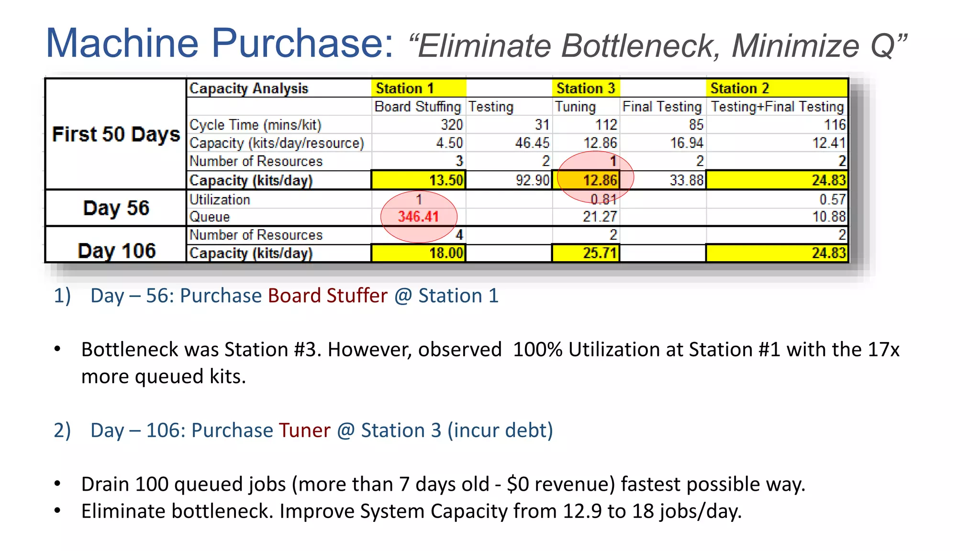
Task: Click the 'Day 106' row label
Action: (x=117, y=251)
